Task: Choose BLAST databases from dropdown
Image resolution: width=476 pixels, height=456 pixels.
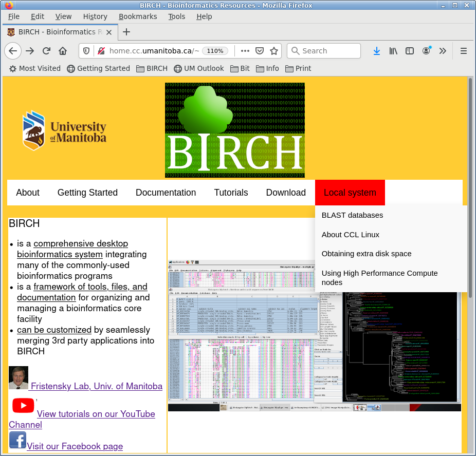Action: [x=391, y=215]
